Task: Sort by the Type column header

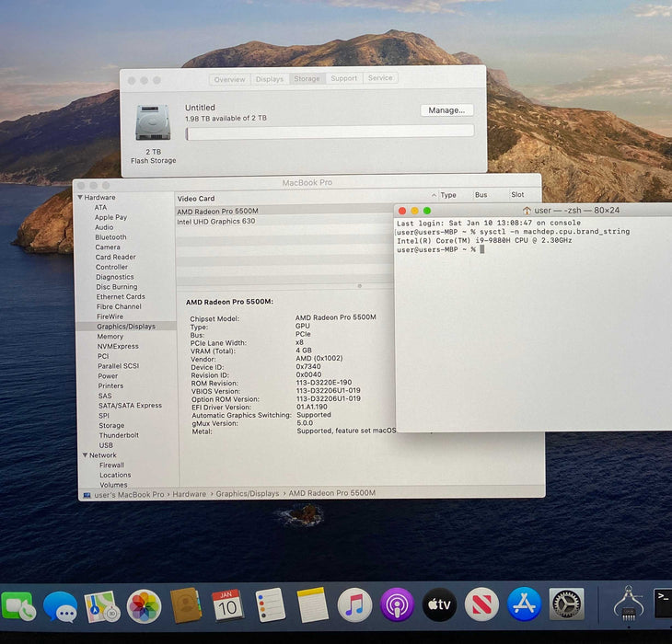Action: (x=448, y=195)
